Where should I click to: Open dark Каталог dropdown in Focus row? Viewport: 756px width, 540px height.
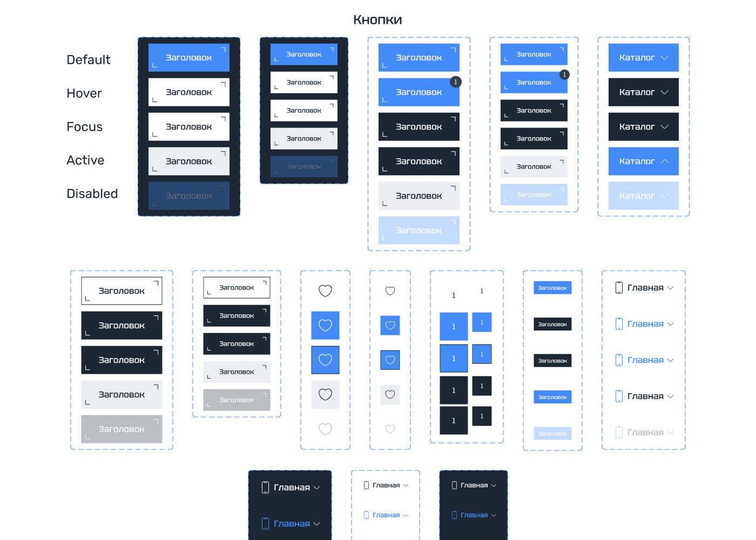pos(643,127)
